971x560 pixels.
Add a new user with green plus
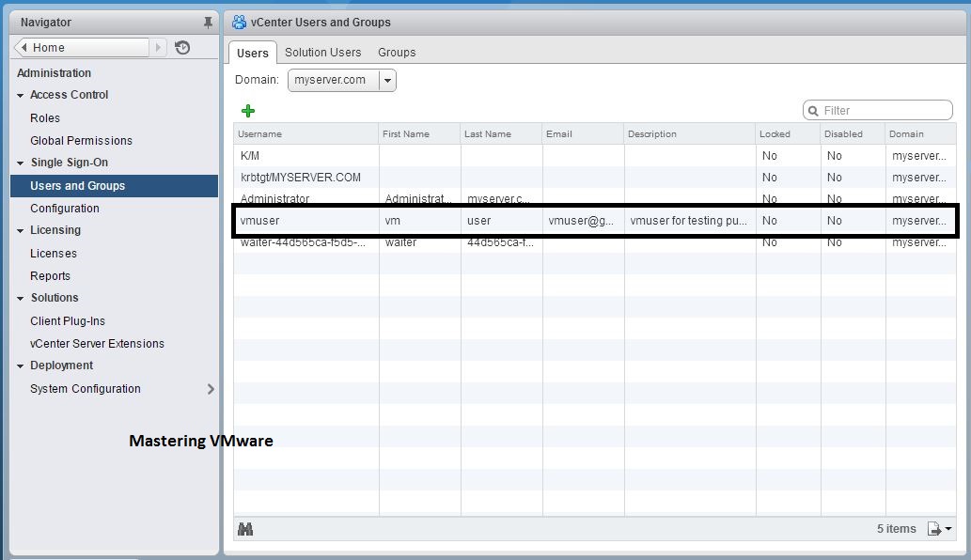click(248, 111)
